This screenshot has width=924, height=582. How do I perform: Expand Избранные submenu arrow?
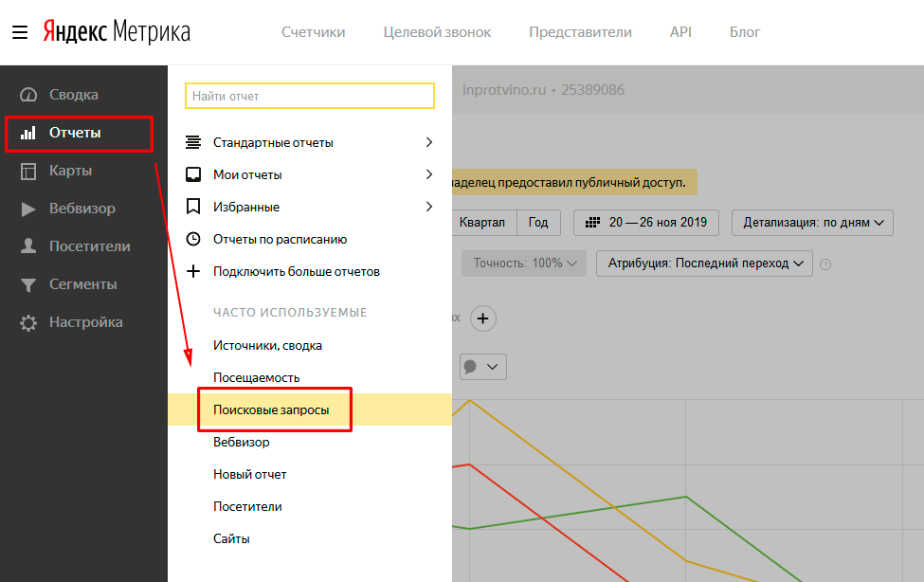tap(429, 207)
